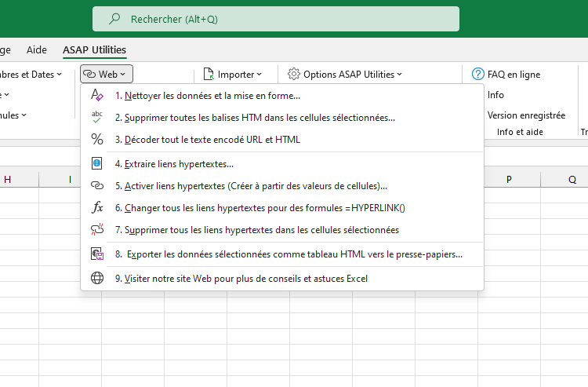
Task: Click the Exporter HTML table icon
Action: click(97, 254)
